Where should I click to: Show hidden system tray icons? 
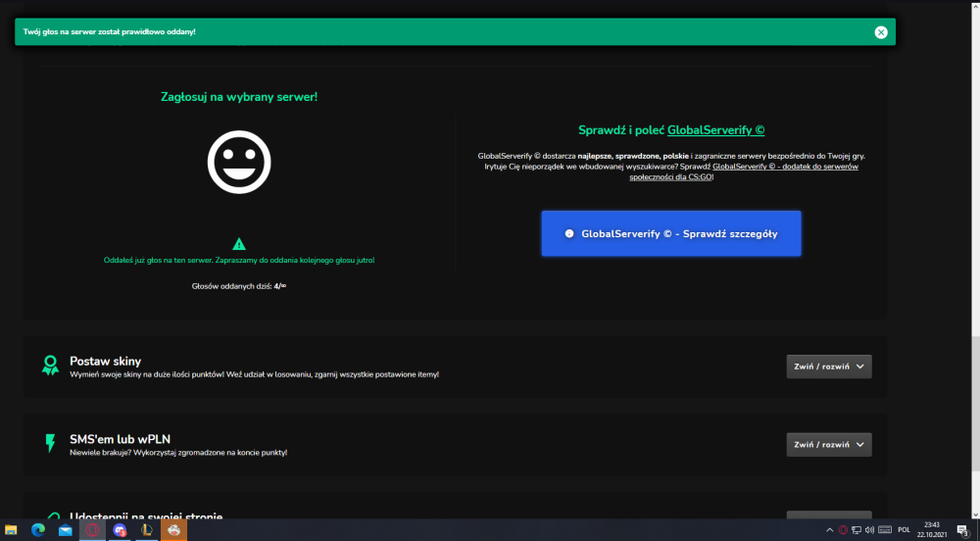coord(829,530)
